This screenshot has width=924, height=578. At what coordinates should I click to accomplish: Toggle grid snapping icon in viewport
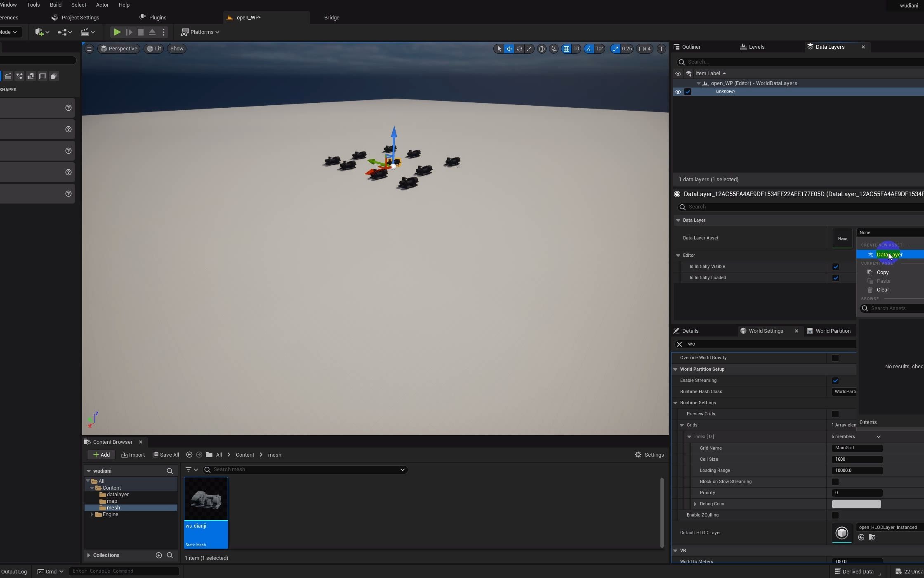click(566, 49)
